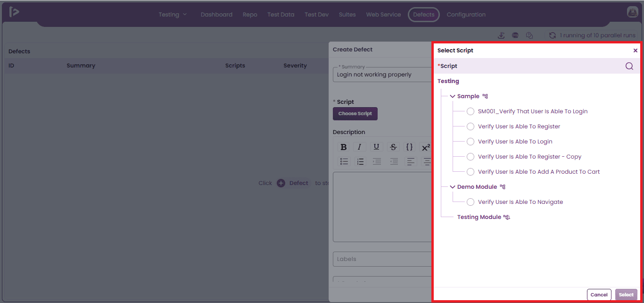Select Verify User Is Able To Login radio
Screen dimensions: 644x303
(471, 142)
